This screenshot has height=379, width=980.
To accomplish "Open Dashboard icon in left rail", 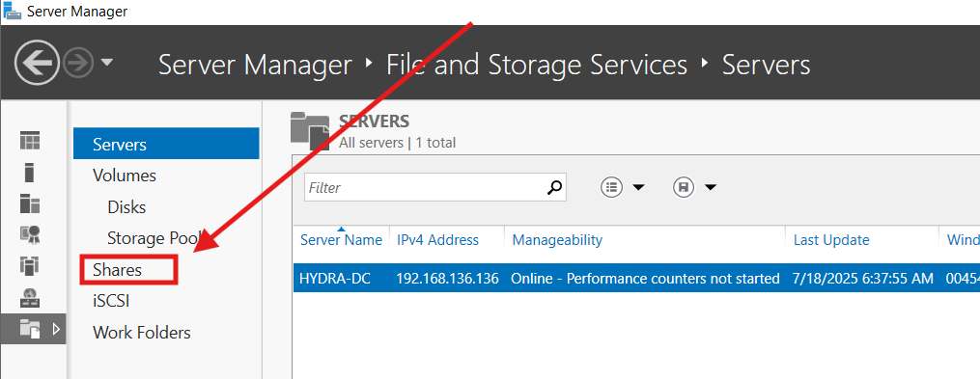I will 29,141.
